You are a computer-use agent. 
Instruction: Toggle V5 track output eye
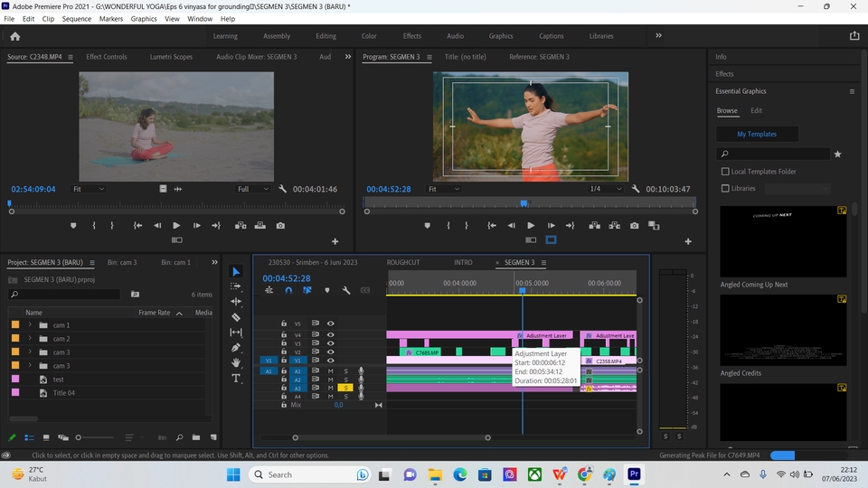coord(331,324)
